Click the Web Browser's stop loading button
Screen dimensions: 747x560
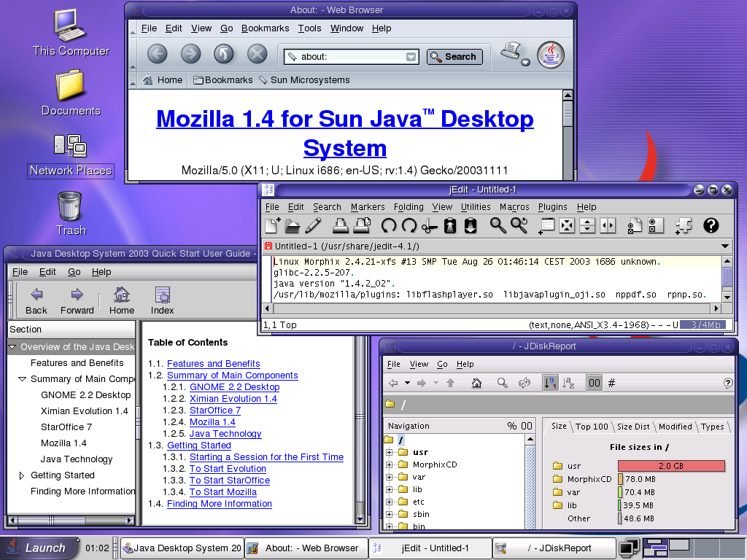pos(258,54)
